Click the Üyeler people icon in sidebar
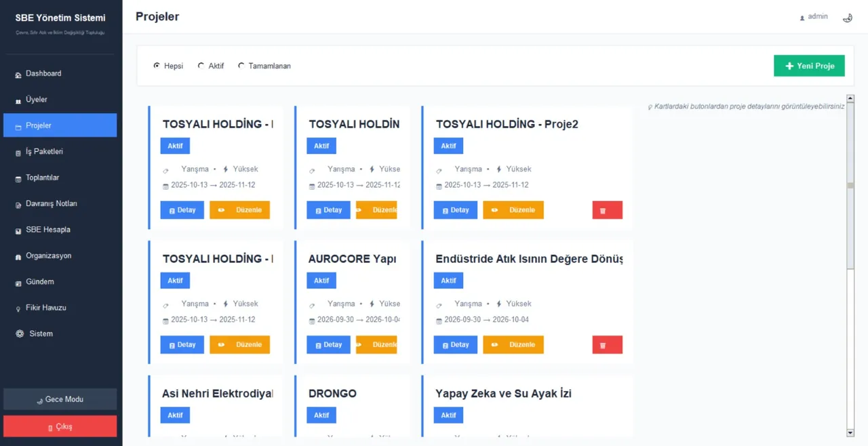Image resolution: width=868 pixels, height=446 pixels. pos(18,100)
